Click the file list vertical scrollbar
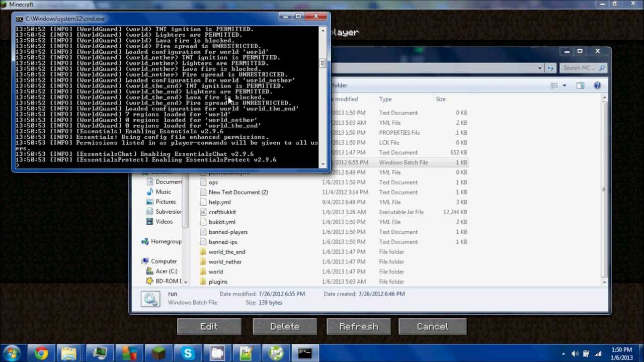 coord(604,189)
